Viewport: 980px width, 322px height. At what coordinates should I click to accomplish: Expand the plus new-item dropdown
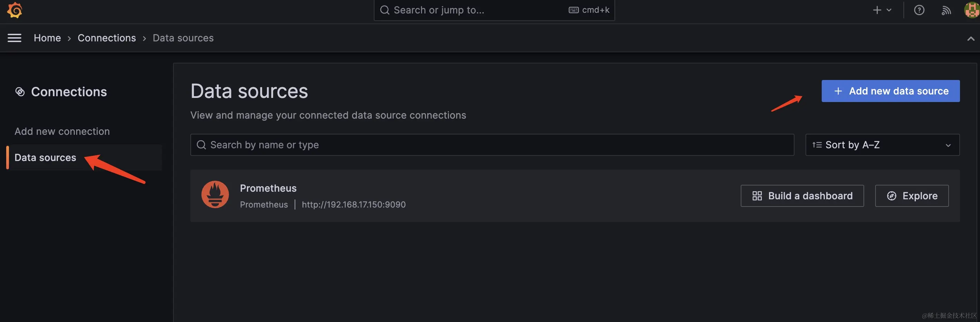point(881,10)
